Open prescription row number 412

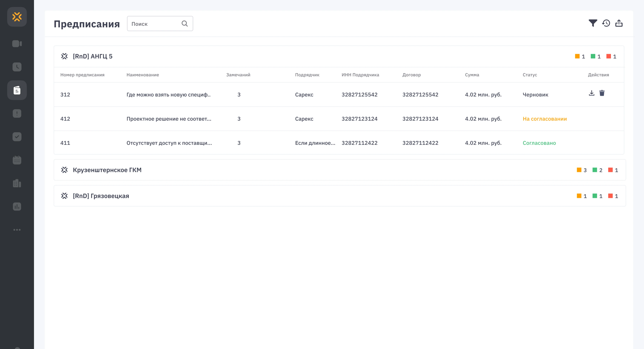[65, 119]
